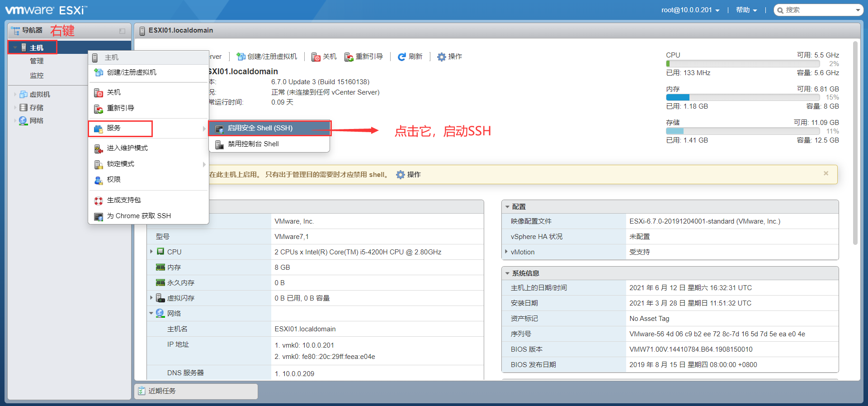Screen dimensions: 868x406
Task: Open 锁定模式 submenu entry
Action: coord(148,164)
